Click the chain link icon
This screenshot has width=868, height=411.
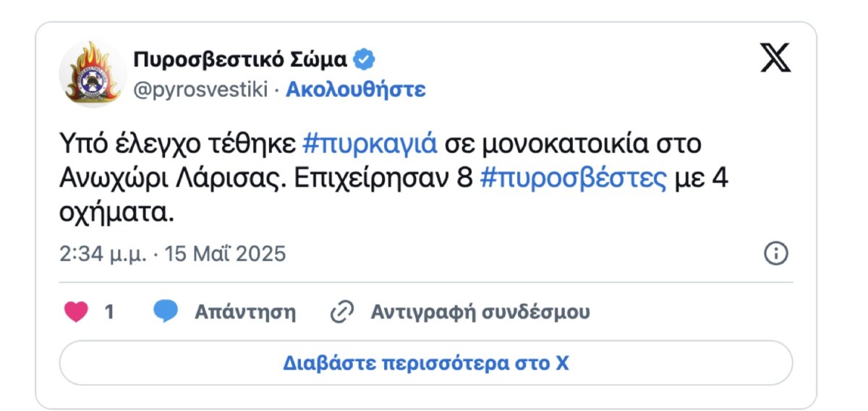(x=341, y=312)
